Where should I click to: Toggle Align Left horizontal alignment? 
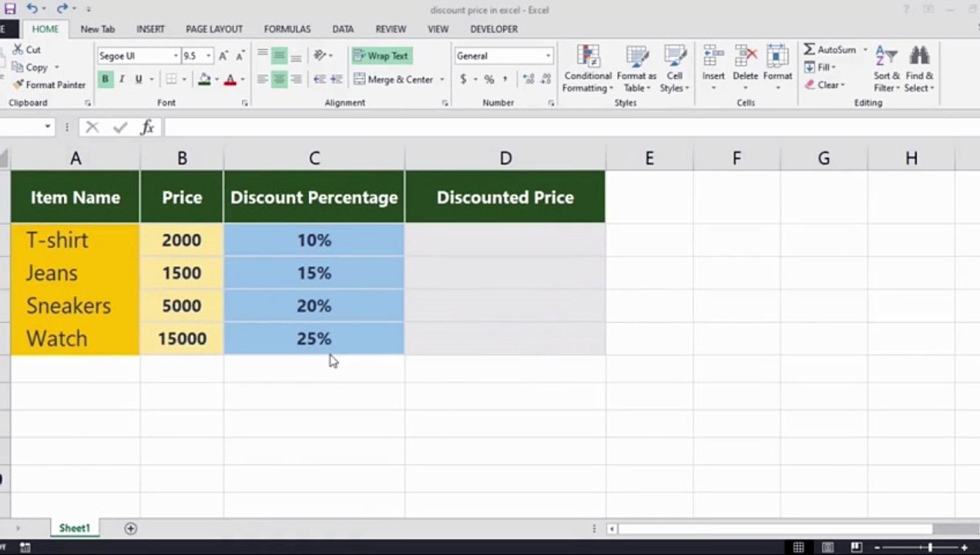pyautogui.click(x=263, y=79)
